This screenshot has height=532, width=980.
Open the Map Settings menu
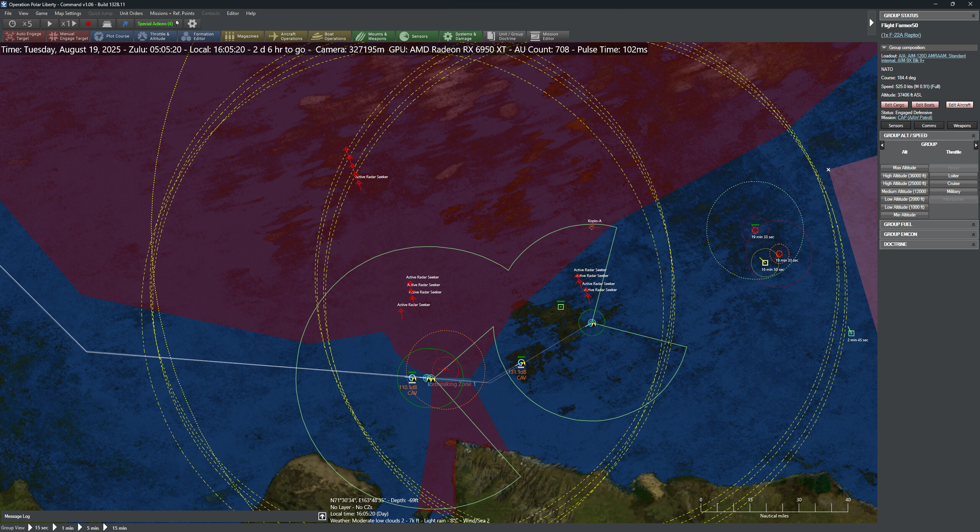(68, 13)
